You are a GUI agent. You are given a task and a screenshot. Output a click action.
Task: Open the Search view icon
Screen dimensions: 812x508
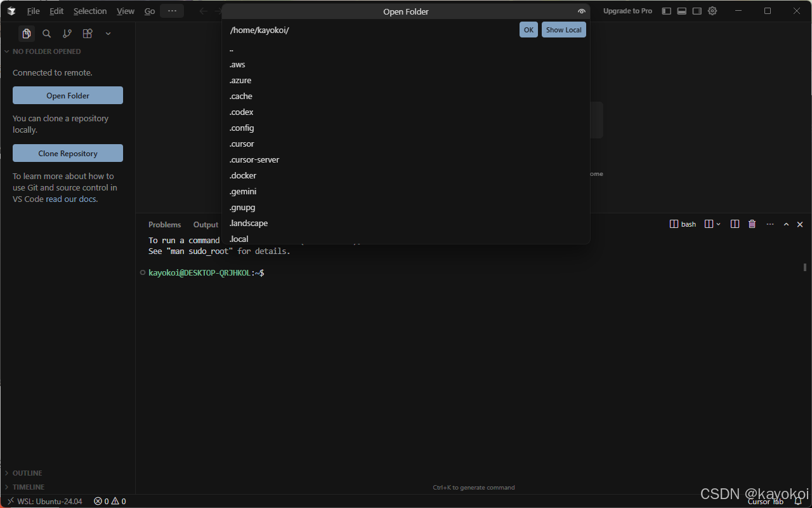pos(47,34)
